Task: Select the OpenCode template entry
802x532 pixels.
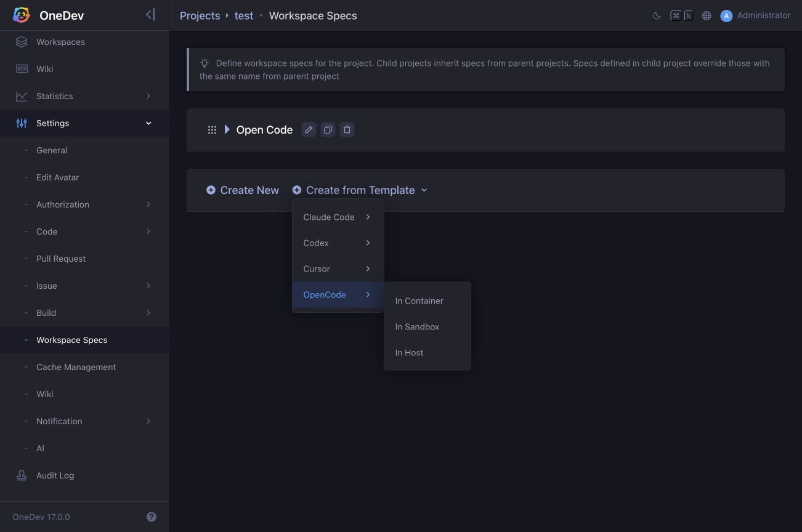Action: [338, 295]
